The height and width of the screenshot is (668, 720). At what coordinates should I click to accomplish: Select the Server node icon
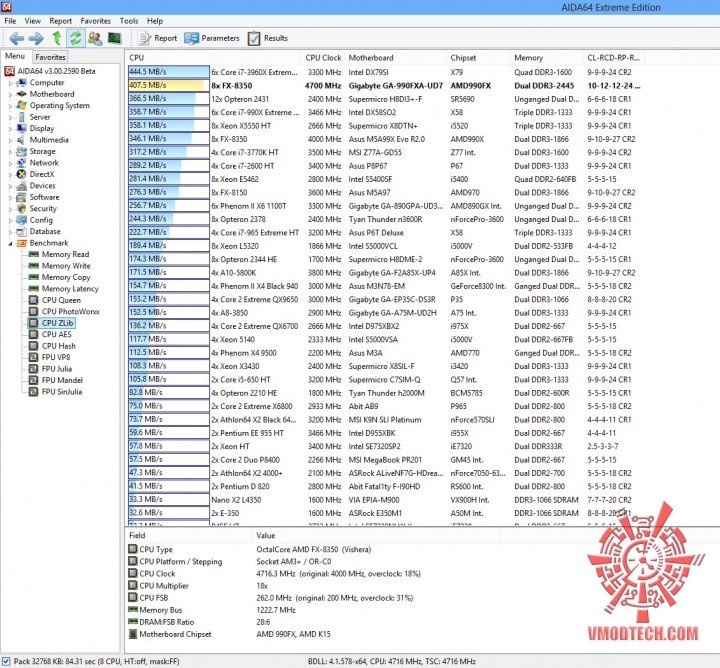click(22, 117)
